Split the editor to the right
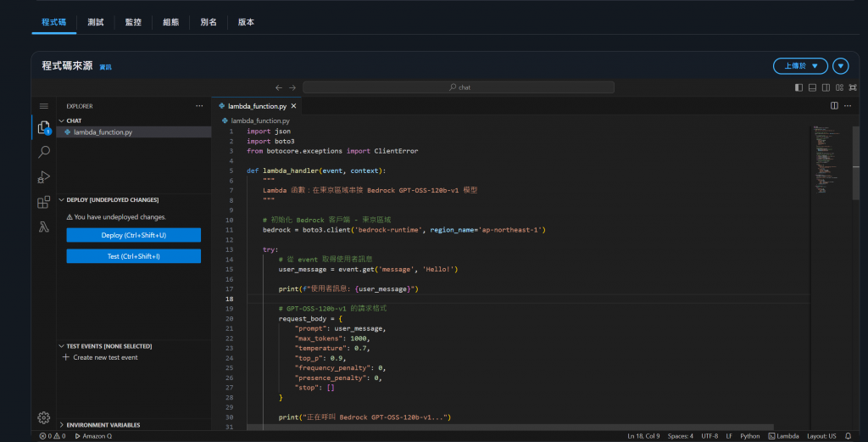The image size is (868, 442). (x=834, y=106)
